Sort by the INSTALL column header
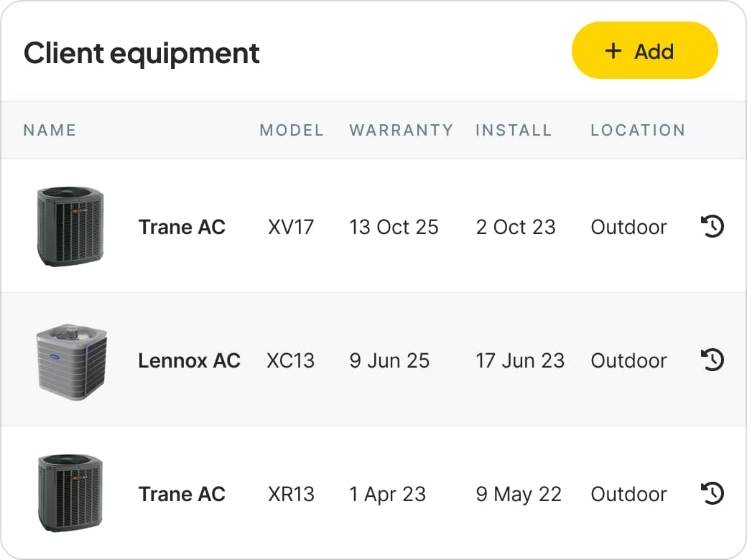The height and width of the screenshot is (560, 747). pyautogui.click(x=514, y=130)
